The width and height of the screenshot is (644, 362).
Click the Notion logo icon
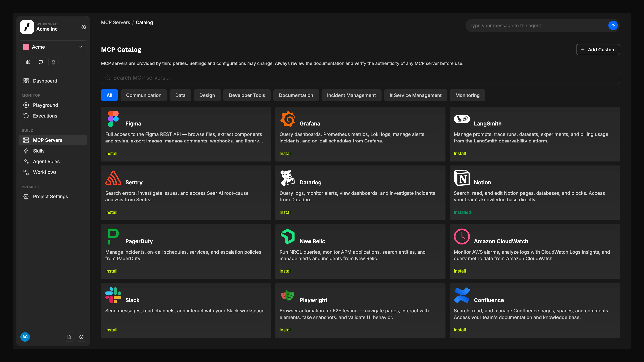coord(462,178)
